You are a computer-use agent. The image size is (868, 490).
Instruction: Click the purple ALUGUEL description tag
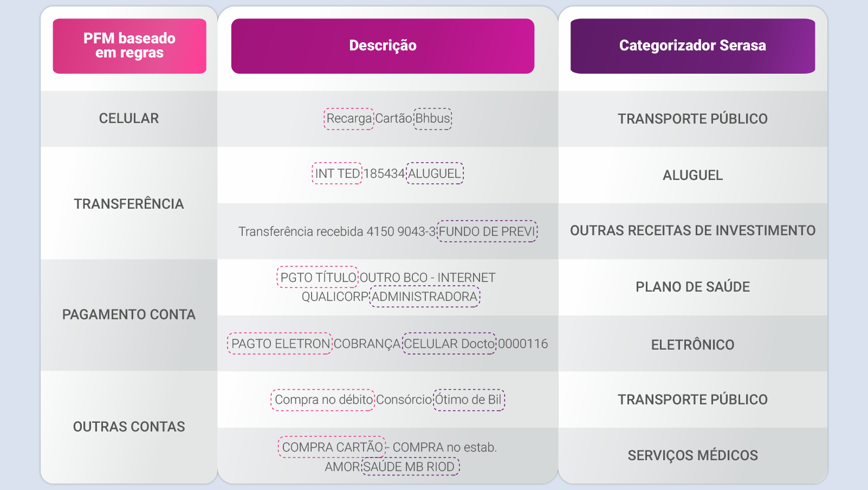[435, 173]
